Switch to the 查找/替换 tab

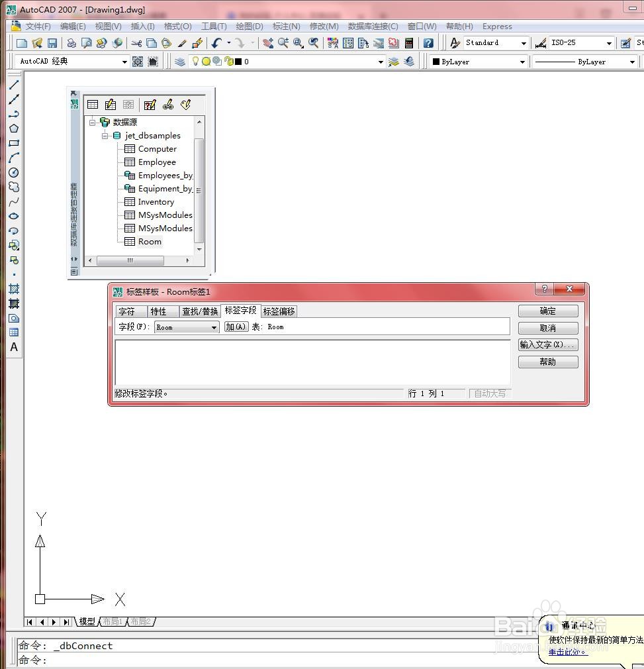[x=200, y=311]
